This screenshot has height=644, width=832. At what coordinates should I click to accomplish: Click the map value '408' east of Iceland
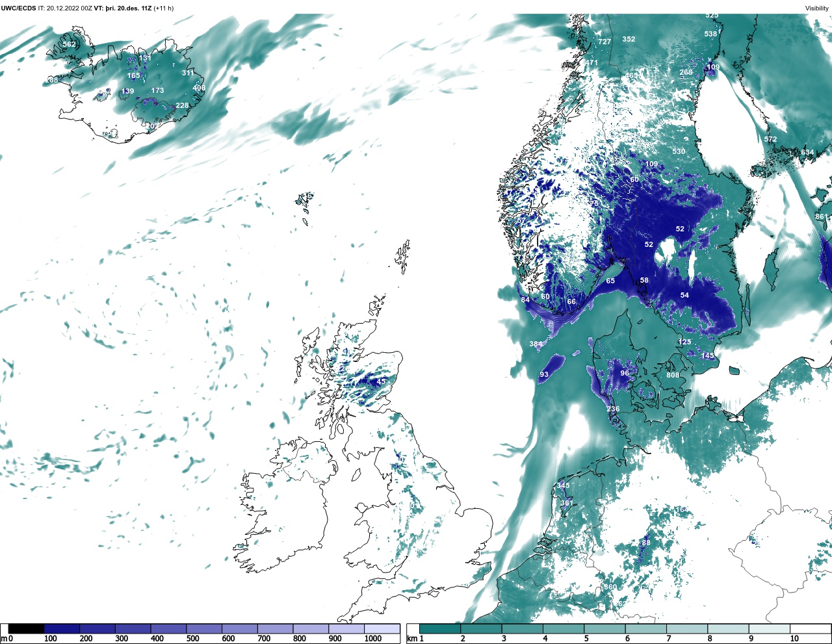(x=199, y=88)
